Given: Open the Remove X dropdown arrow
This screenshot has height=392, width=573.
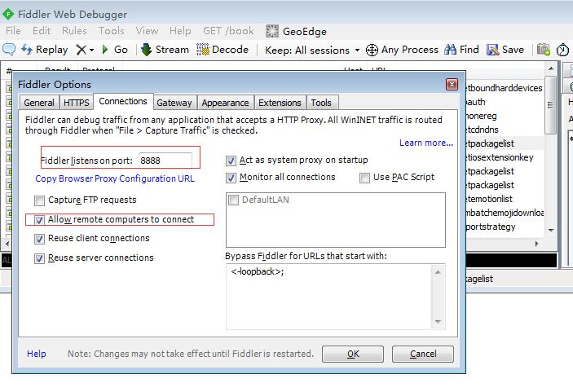Looking at the screenshot, I should pyautogui.click(x=91, y=50).
